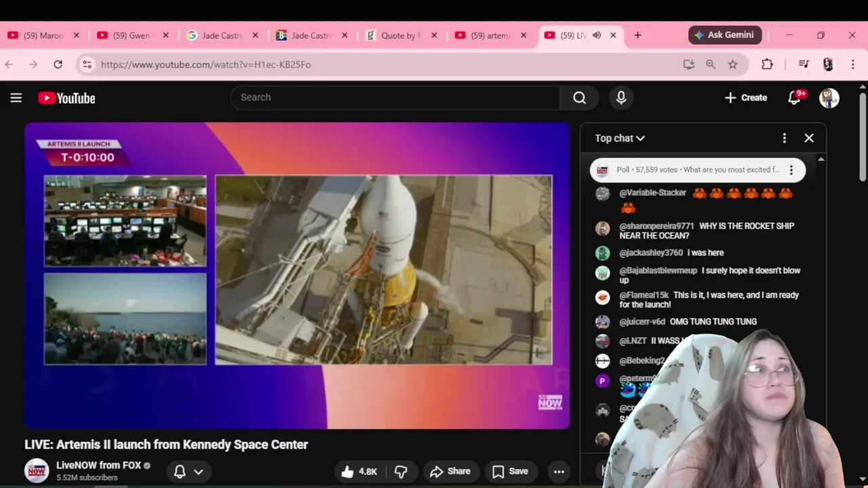This screenshot has height=488, width=868.
Task: Dislike the video
Action: [x=401, y=472]
